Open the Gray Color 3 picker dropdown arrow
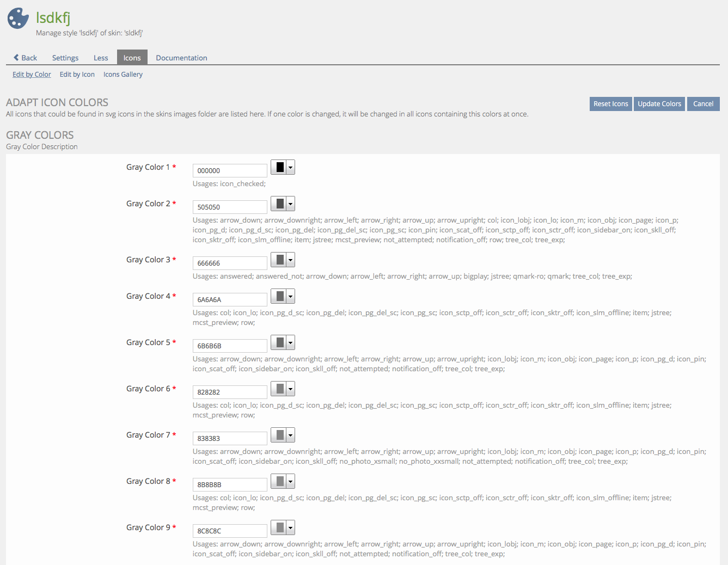Image resolution: width=728 pixels, height=565 pixels. click(x=291, y=260)
